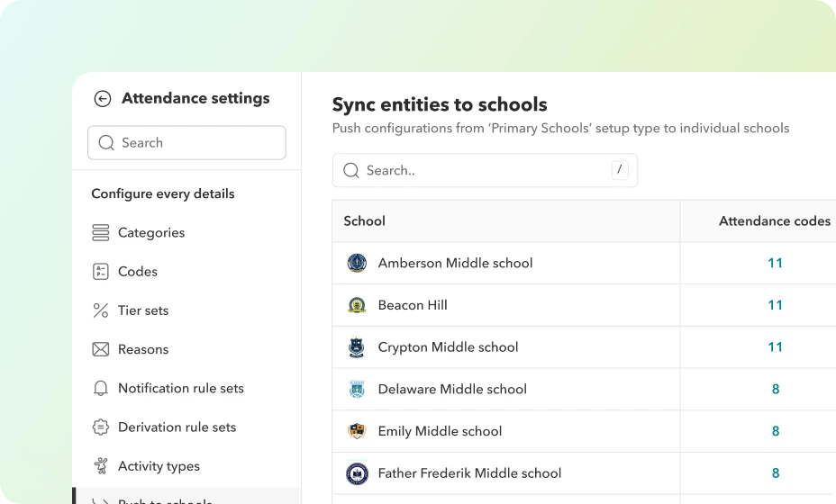Open Categories in the sidebar
Screen dimensions: 836x504
point(151,233)
